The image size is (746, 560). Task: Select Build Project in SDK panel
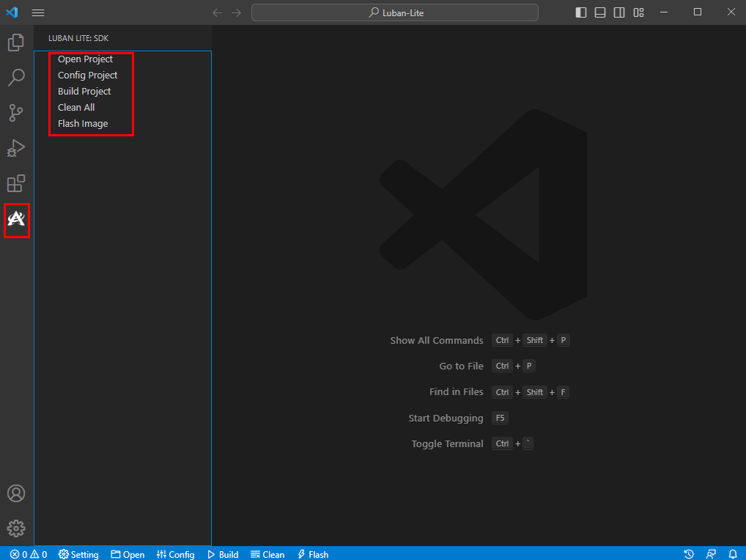click(x=84, y=92)
